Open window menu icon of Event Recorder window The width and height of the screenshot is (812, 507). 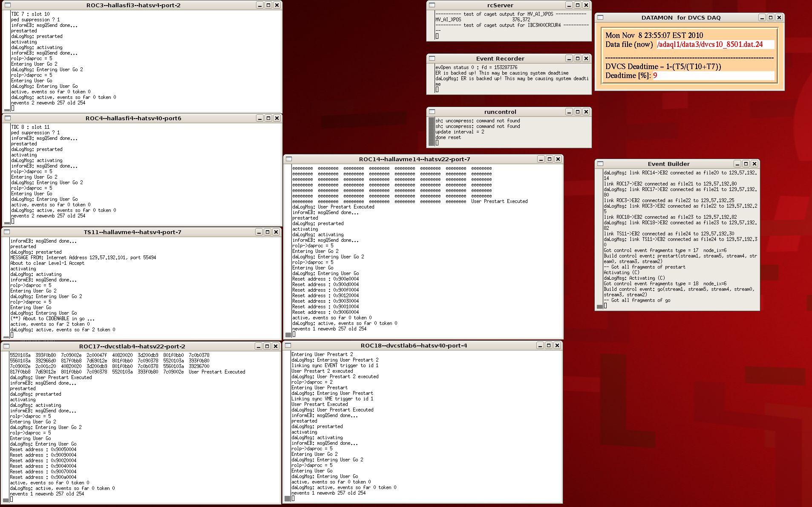(432, 58)
